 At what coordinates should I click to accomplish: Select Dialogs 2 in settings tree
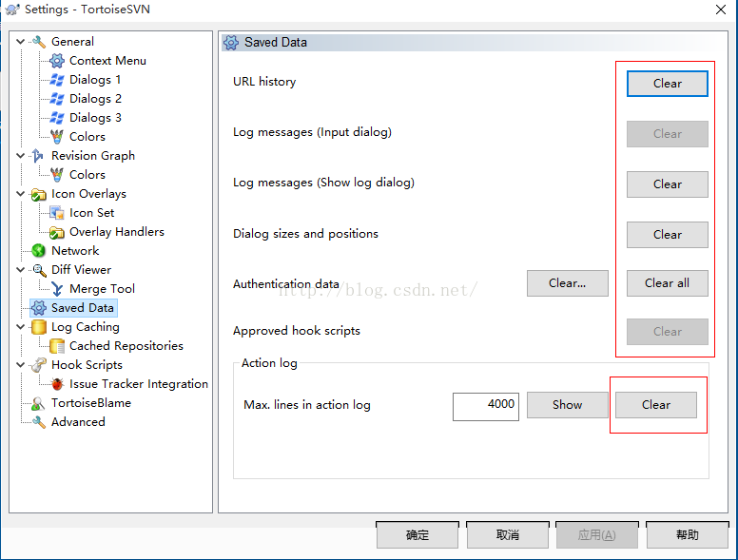click(x=95, y=99)
